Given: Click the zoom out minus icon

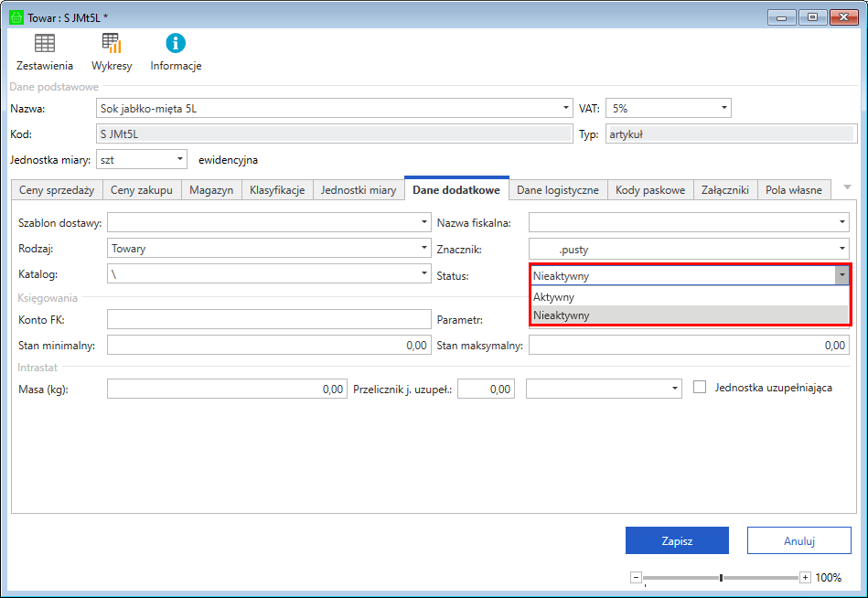Looking at the screenshot, I should (636, 578).
